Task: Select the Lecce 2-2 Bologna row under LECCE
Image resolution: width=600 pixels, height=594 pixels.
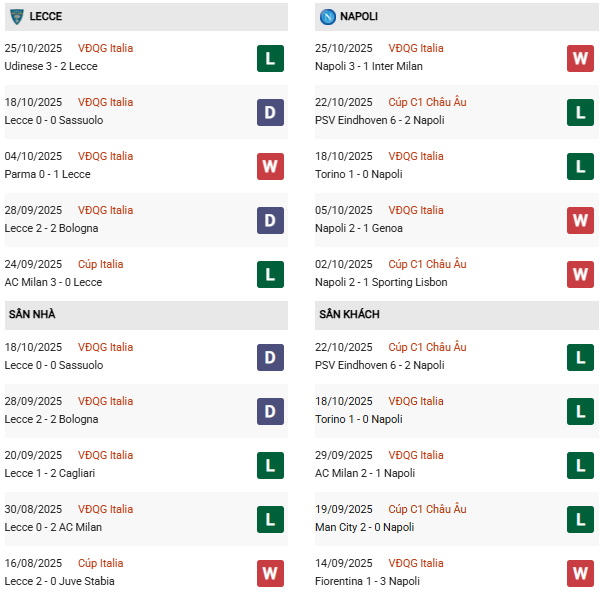Action: pos(52,228)
